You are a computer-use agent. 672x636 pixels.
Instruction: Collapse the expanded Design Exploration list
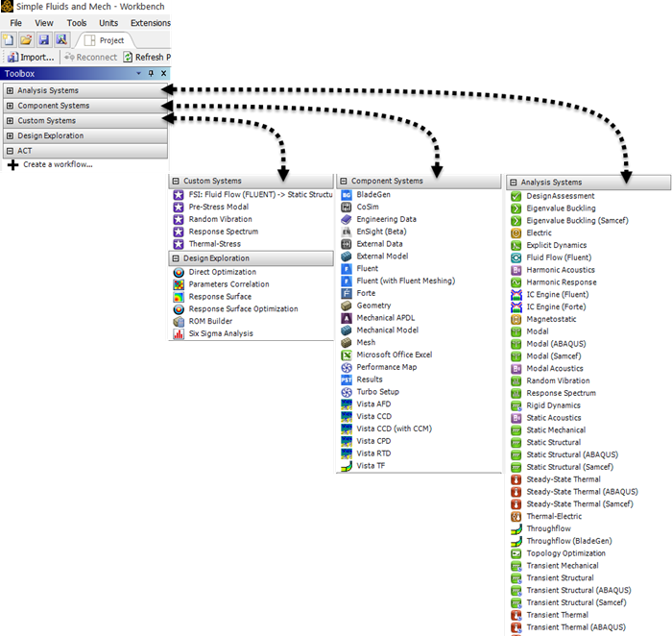[x=176, y=258]
